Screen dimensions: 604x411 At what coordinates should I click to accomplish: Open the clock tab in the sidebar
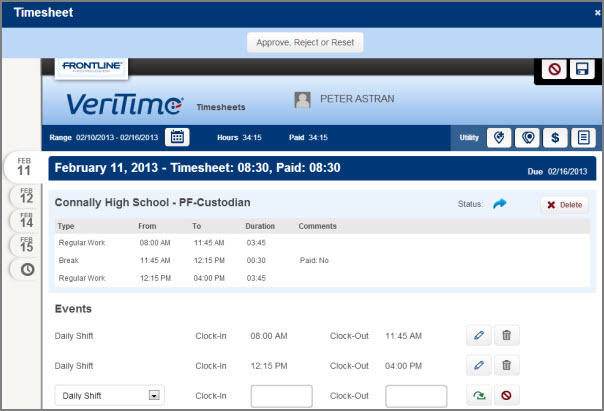[27, 269]
